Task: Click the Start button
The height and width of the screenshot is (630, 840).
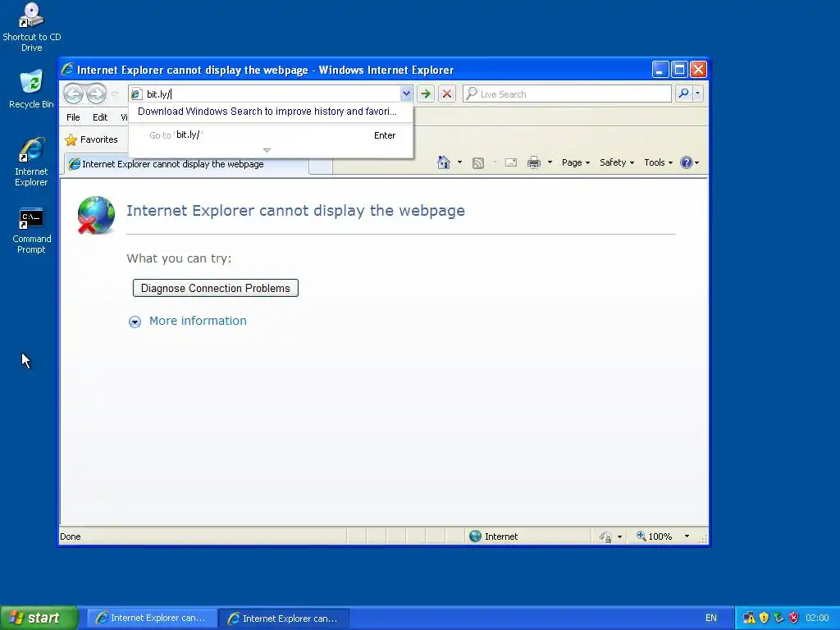Action: [x=39, y=618]
